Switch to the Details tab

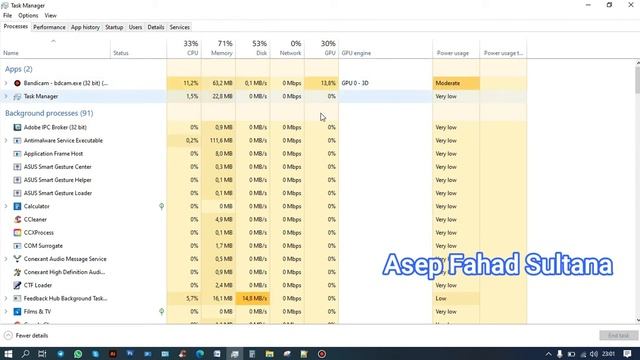156,27
